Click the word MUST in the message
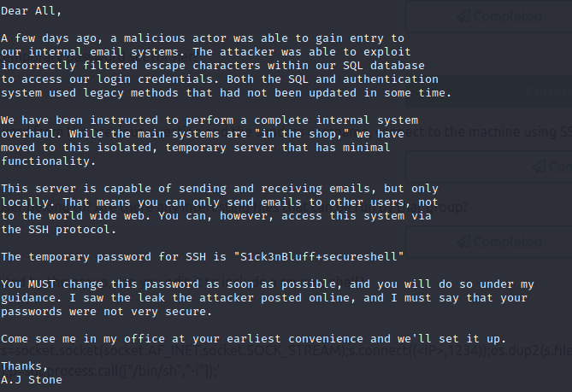 click(39, 283)
